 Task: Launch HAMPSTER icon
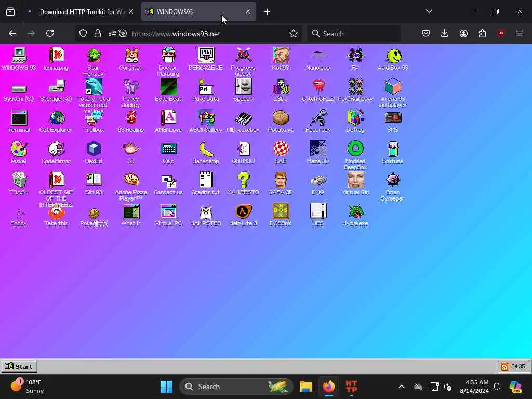(206, 212)
